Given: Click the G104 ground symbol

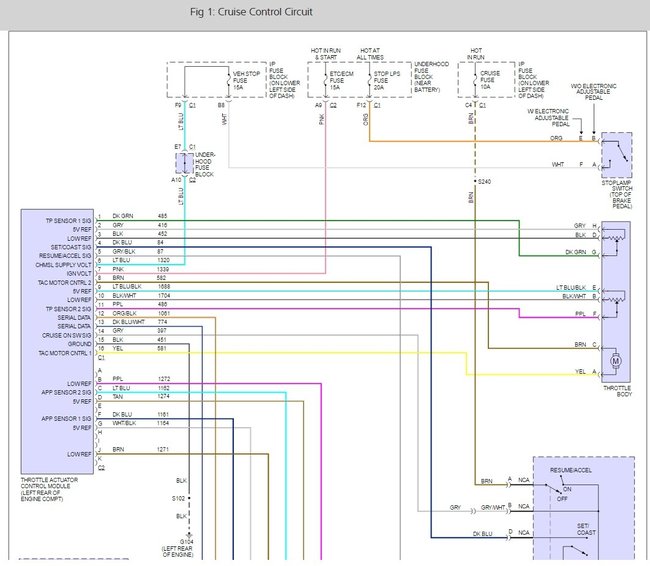Looking at the screenshot, I should 189,535.
